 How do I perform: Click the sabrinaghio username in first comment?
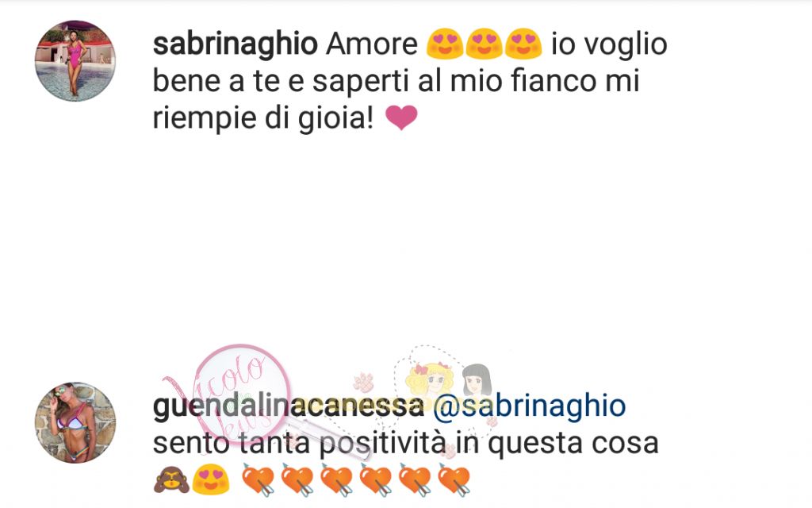tap(235, 44)
